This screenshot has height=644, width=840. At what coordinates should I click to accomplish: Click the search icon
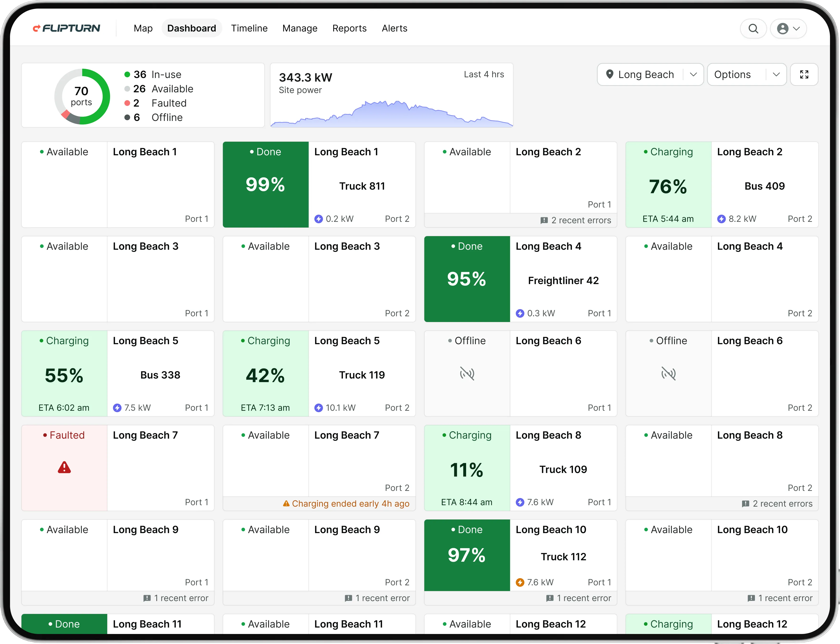[x=753, y=28]
